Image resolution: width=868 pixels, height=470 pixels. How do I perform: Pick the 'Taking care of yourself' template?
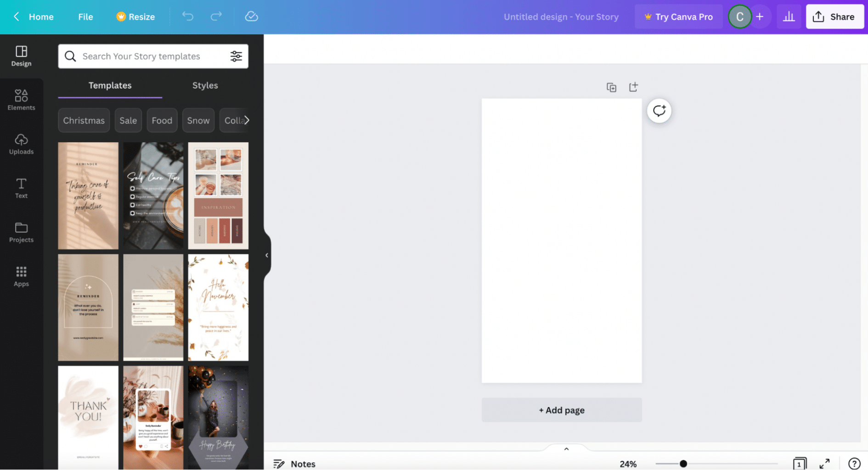88,196
